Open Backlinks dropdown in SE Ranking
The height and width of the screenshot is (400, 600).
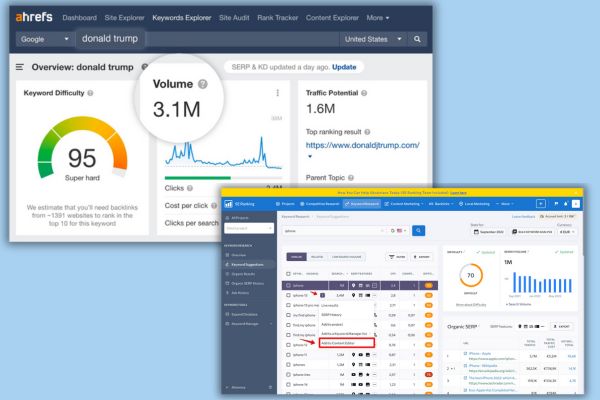coord(441,204)
